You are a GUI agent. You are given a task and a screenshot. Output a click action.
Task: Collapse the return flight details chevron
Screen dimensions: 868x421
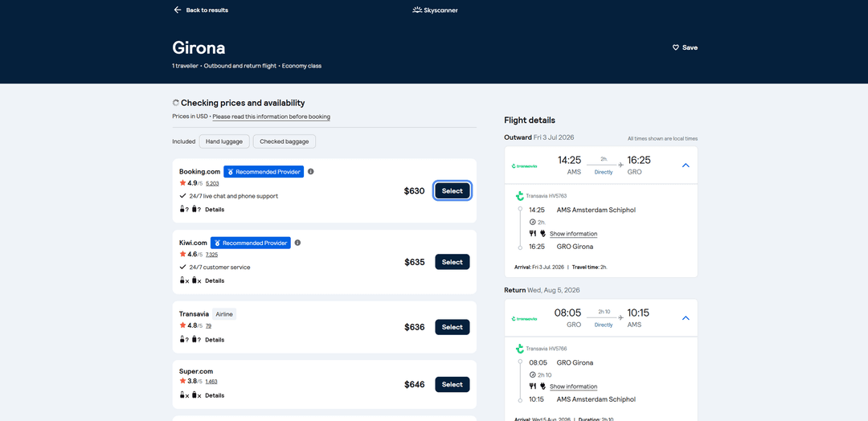tap(686, 318)
